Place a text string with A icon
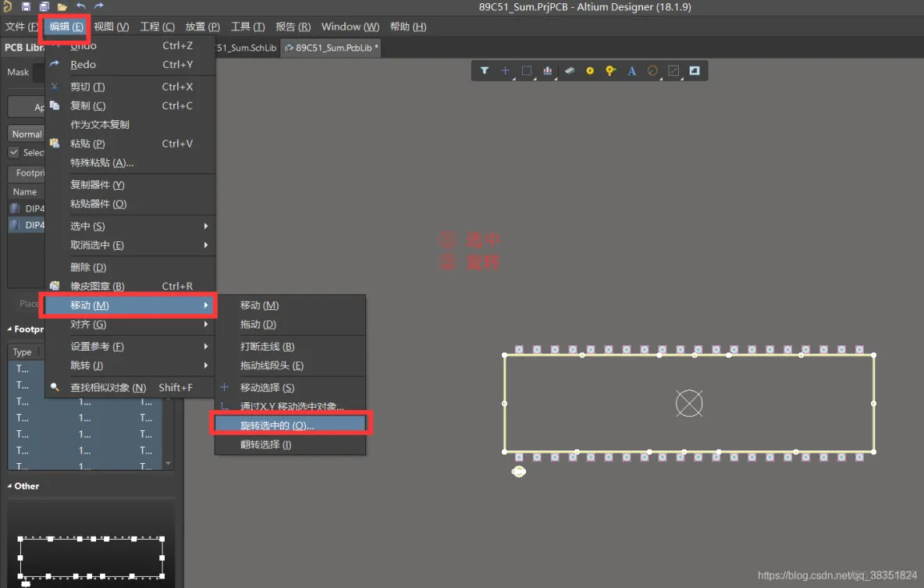924x588 pixels. click(x=631, y=71)
